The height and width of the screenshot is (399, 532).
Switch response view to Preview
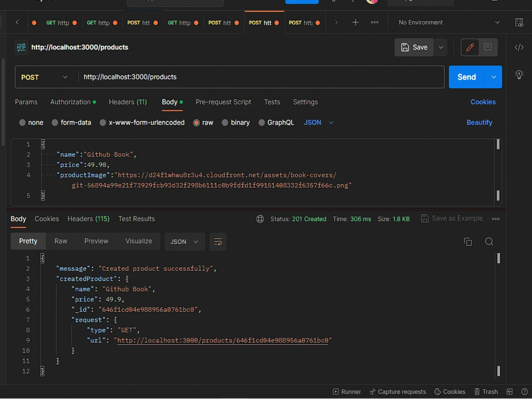tap(96, 241)
